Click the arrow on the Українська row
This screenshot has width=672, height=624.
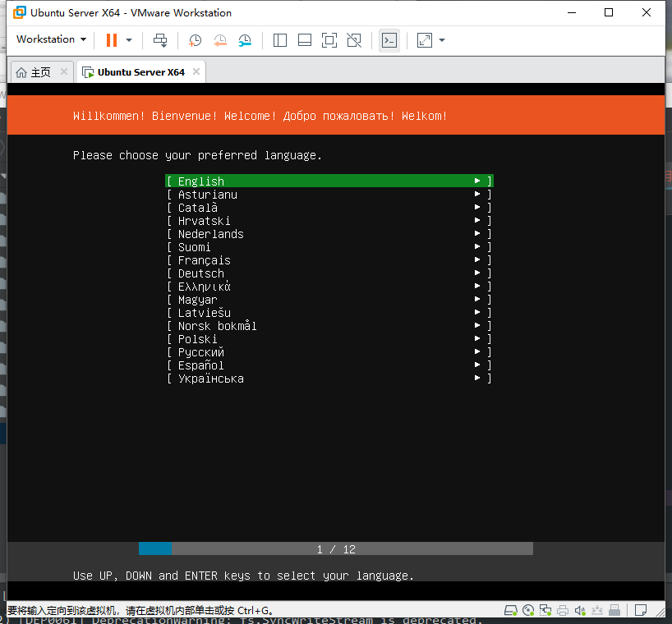point(477,378)
